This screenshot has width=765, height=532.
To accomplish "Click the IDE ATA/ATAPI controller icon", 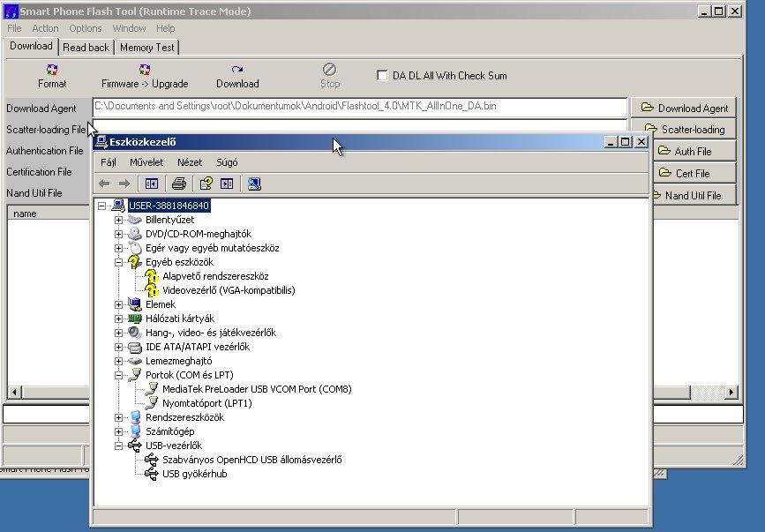I will [x=135, y=348].
